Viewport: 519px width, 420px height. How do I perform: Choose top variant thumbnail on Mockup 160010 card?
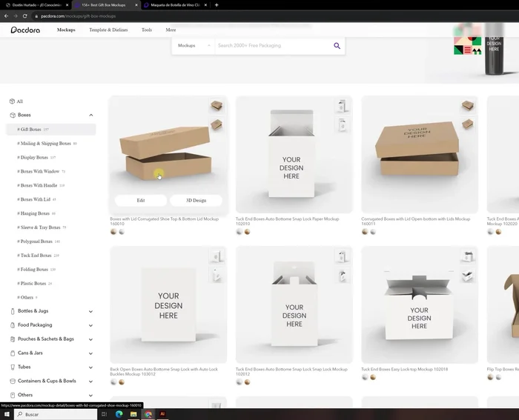pyautogui.click(x=216, y=106)
